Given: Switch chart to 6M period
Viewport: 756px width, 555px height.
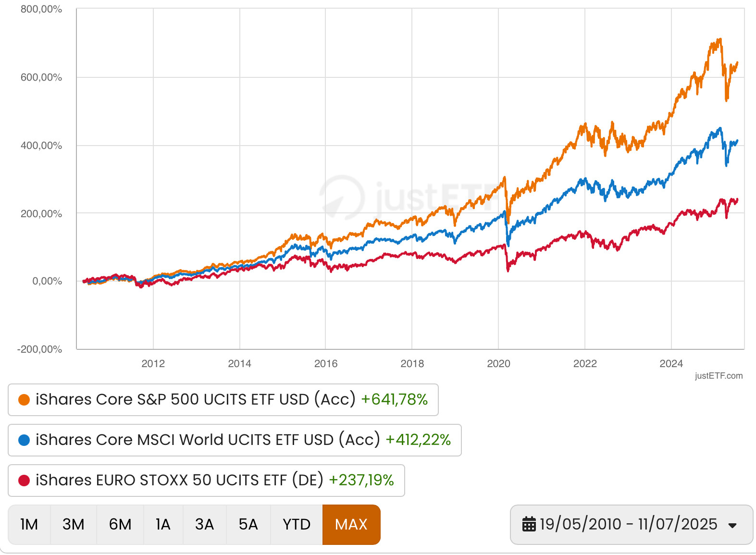Looking at the screenshot, I should coord(120,525).
